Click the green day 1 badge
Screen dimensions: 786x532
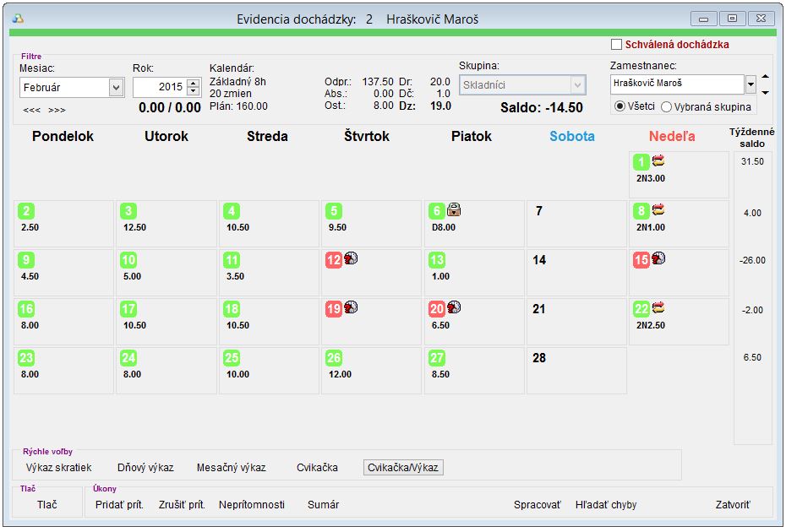pos(641,162)
